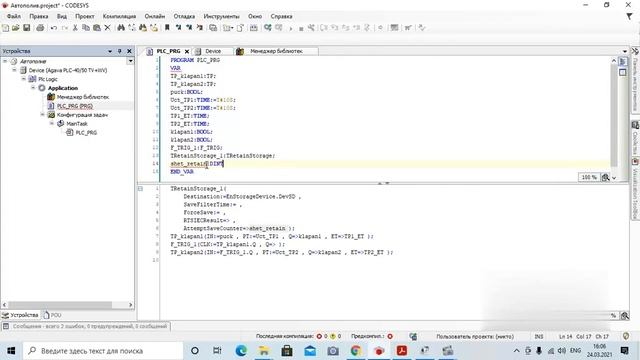Click the Windows Start button

(11, 351)
